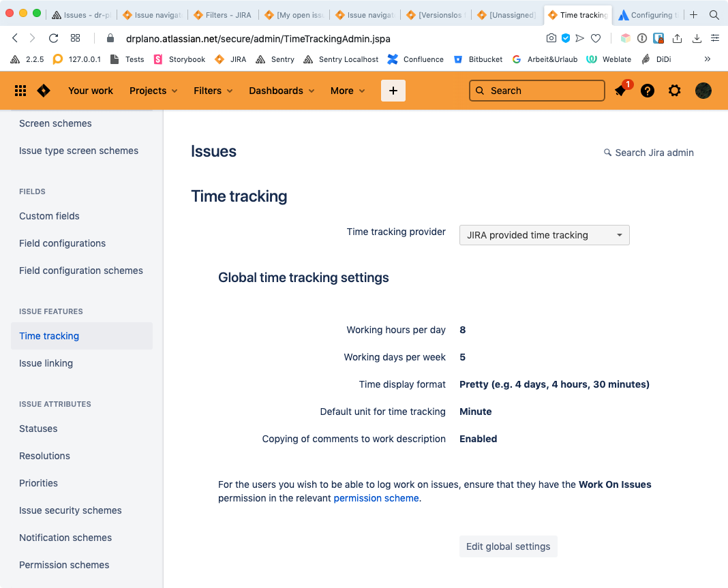This screenshot has width=728, height=588.
Task: Open the settings gear icon in the Jira header
Action: click(x=675, y=91)
